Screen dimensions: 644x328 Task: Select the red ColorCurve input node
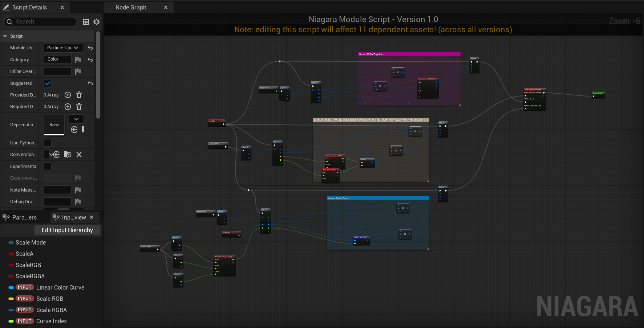231,234
